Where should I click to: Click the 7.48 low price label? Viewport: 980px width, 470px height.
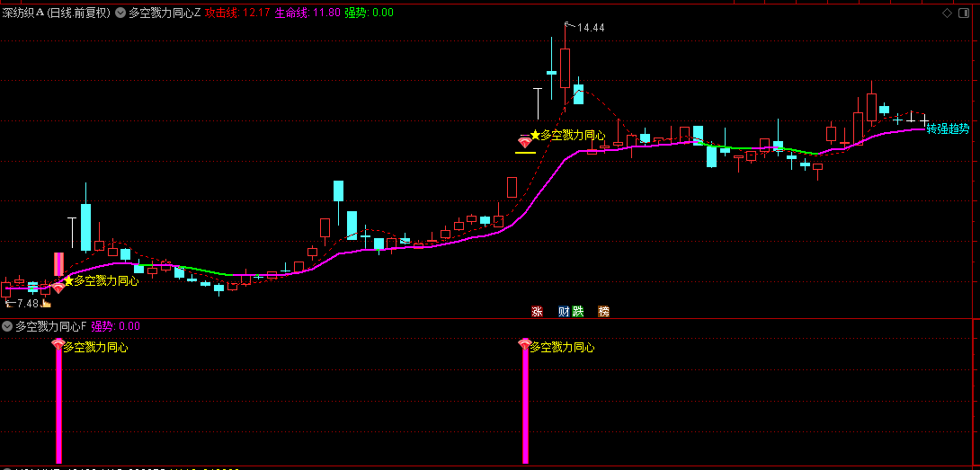[28, 304]
